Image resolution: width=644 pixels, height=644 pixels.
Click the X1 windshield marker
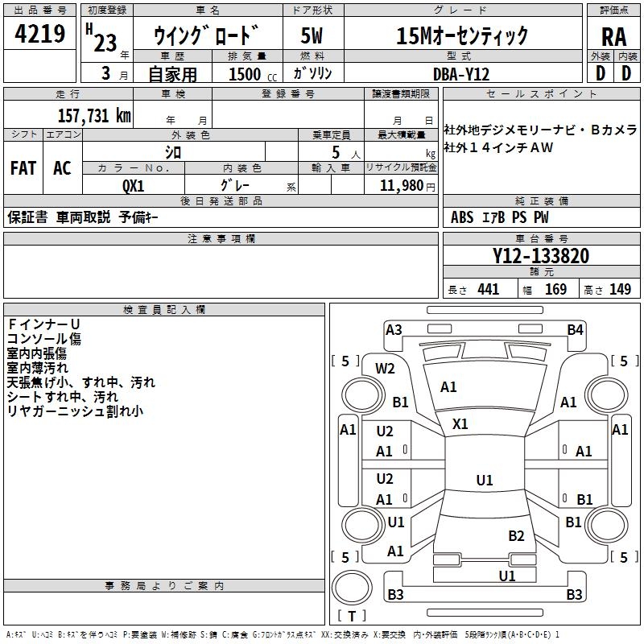point(460,423)
